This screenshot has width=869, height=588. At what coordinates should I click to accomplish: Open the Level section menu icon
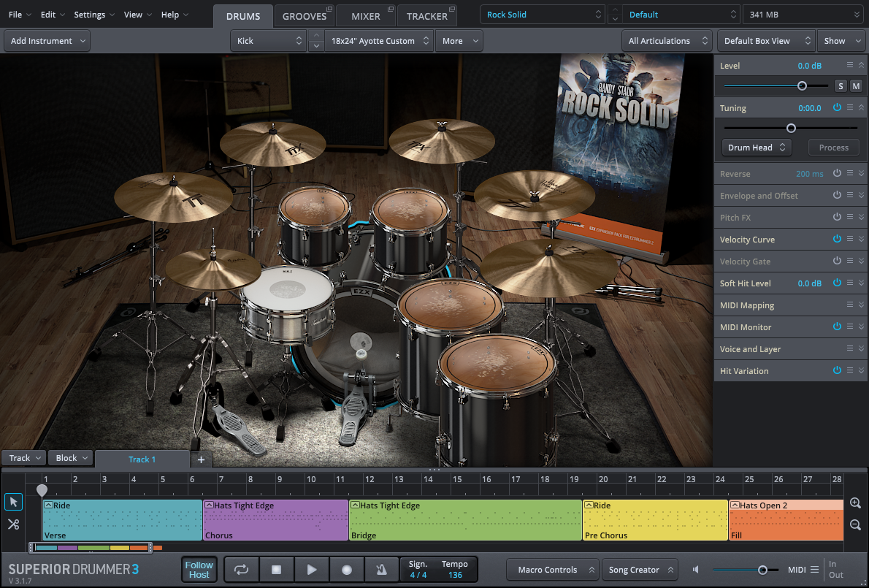[x=849, y=66]
